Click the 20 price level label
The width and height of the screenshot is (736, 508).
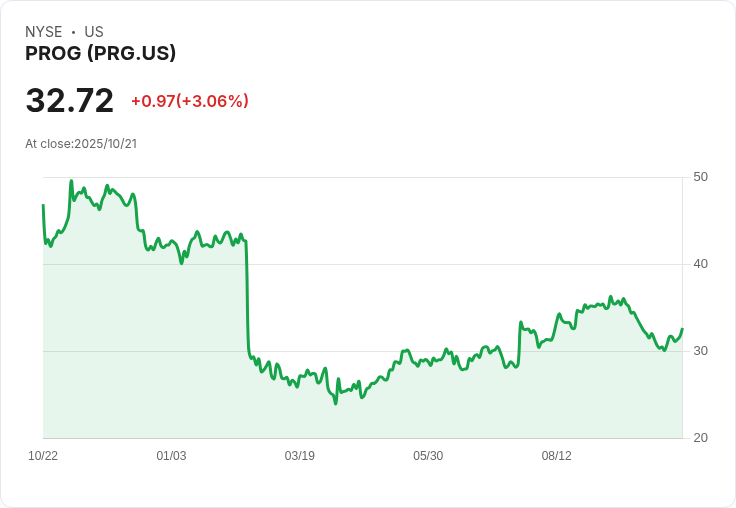point(700,438)
